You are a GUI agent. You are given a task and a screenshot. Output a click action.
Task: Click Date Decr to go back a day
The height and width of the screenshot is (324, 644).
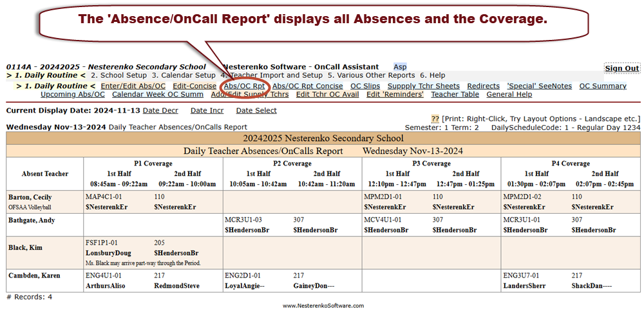(x=160, y=111)
